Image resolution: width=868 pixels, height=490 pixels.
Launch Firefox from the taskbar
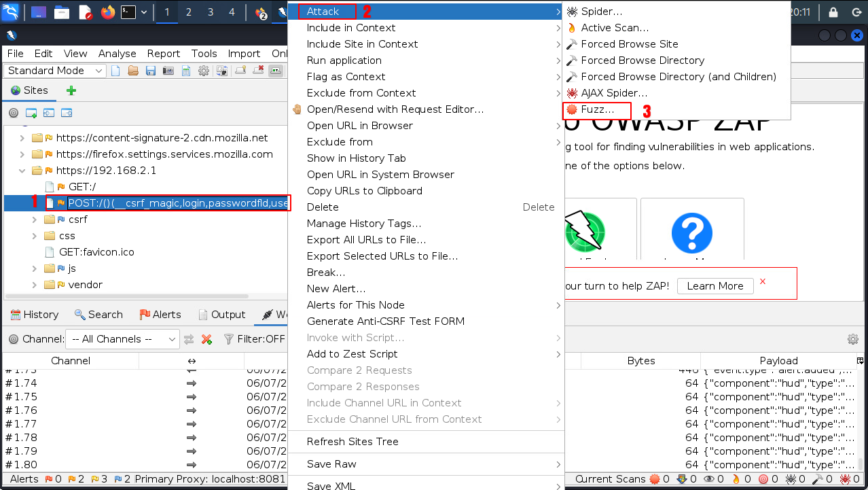tap(107, 12)
